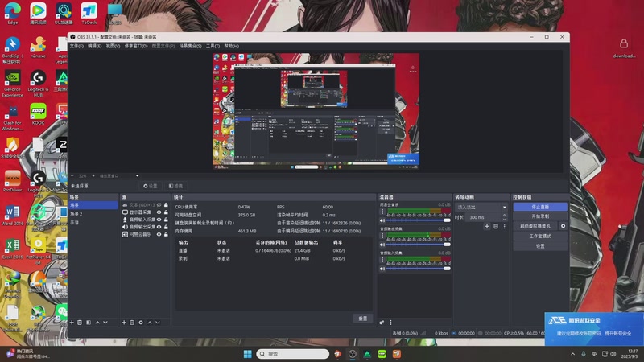This screenshot has width=644, height=362.
Task: Increase the transition duration with the up arrow
Action: (x=505, y=215)
